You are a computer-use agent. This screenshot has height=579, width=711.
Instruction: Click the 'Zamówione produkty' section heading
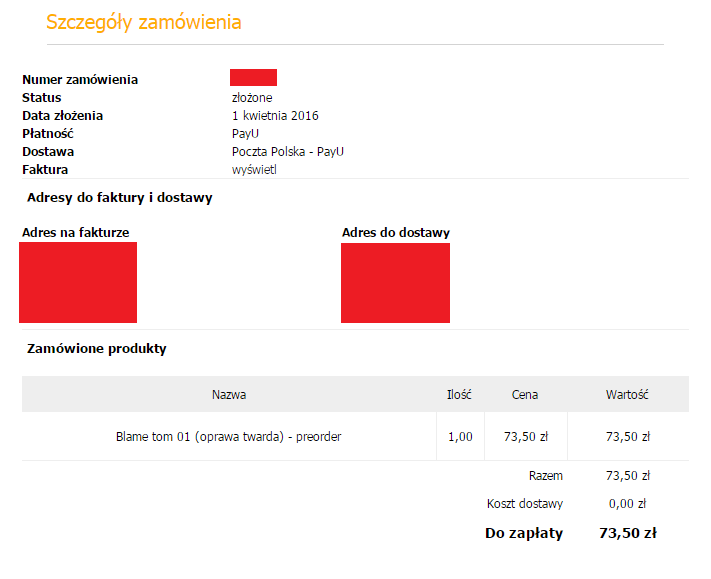(96, 348)
